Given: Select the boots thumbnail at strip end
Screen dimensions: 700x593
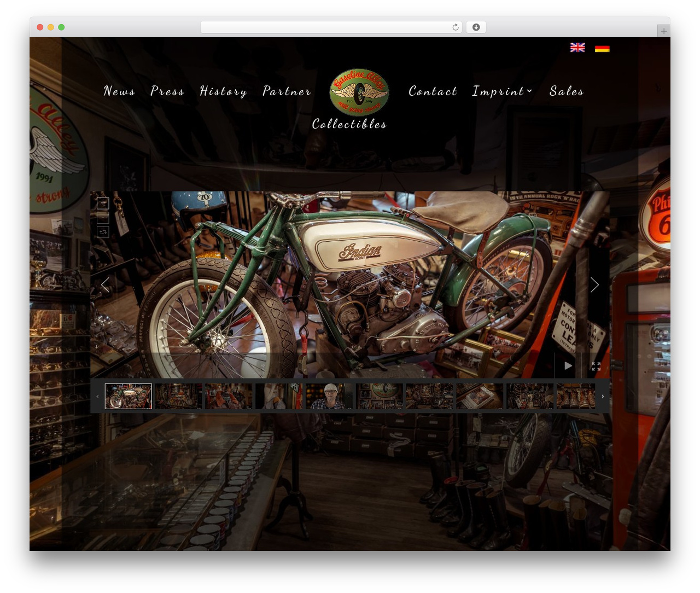Looking at the screenshot, I should tap(576, 396).
